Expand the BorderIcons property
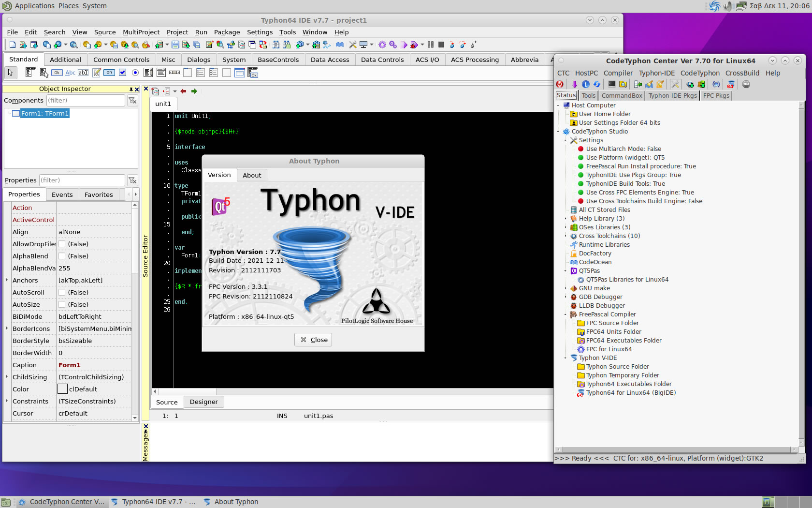 7,329
